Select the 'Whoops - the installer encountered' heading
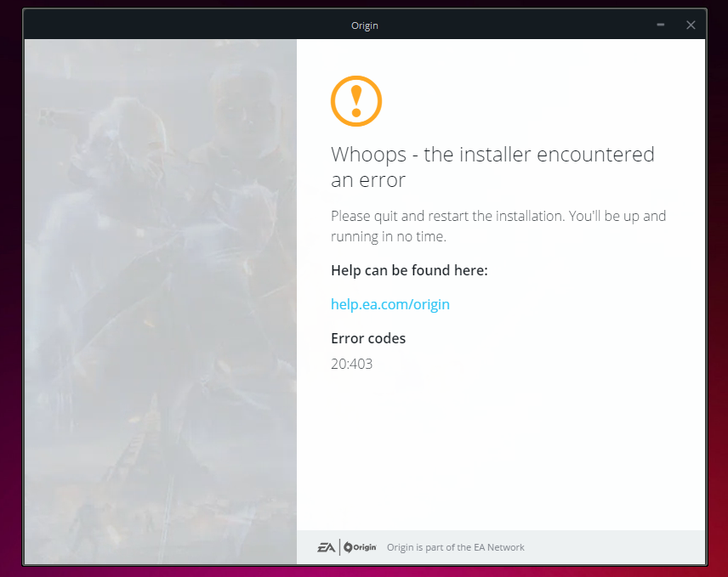 click(x=492, y=155)
